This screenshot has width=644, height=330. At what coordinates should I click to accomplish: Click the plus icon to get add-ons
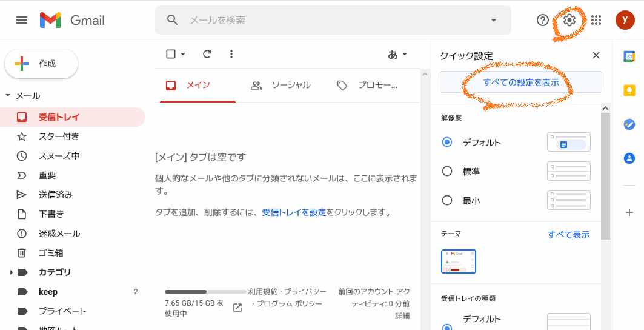point(629,213)
